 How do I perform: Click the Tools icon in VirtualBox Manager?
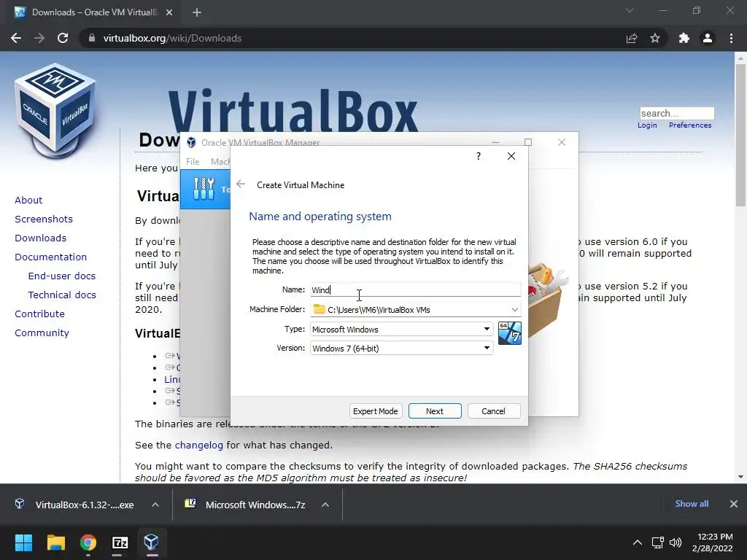pos(204,189)
